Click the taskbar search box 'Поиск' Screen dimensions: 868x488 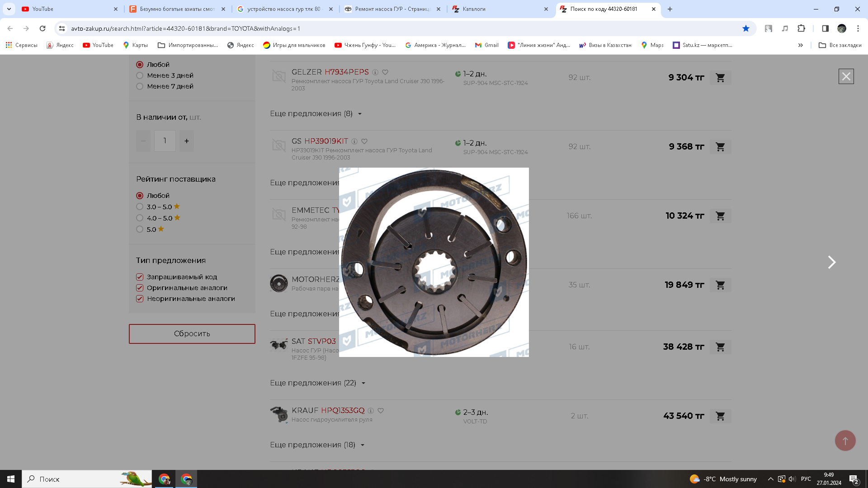pyautogui.click(x=87, y=479)
